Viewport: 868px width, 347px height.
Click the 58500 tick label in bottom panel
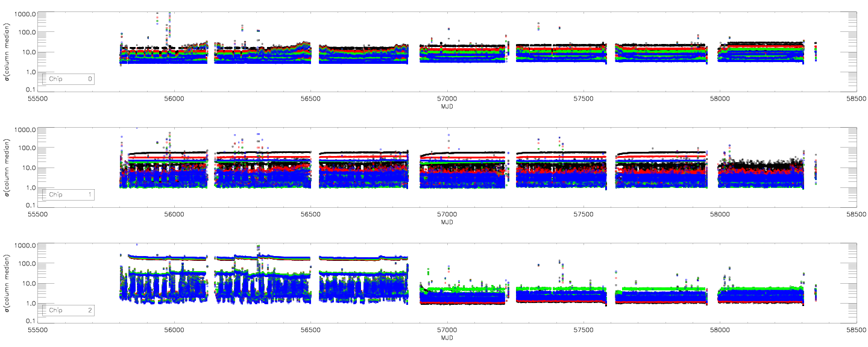[856, 331]
